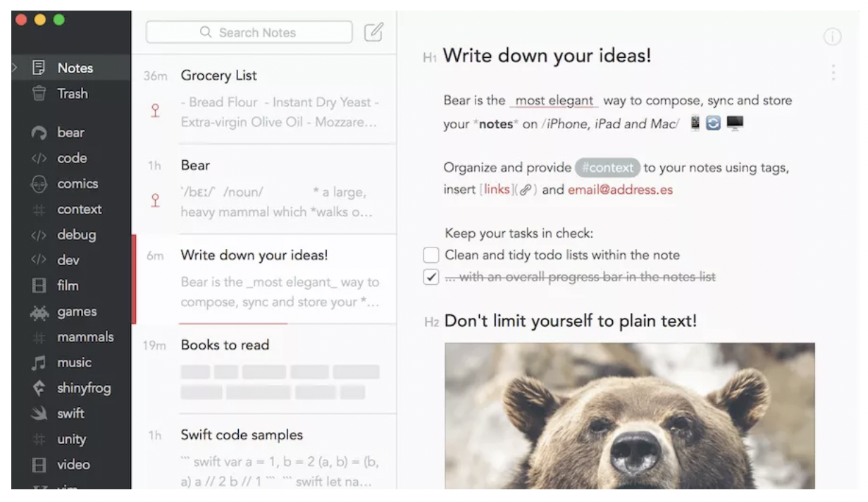Viewport: 868px width, 502px height.
Task: Open the note info icon
Action: pos(832,37)
